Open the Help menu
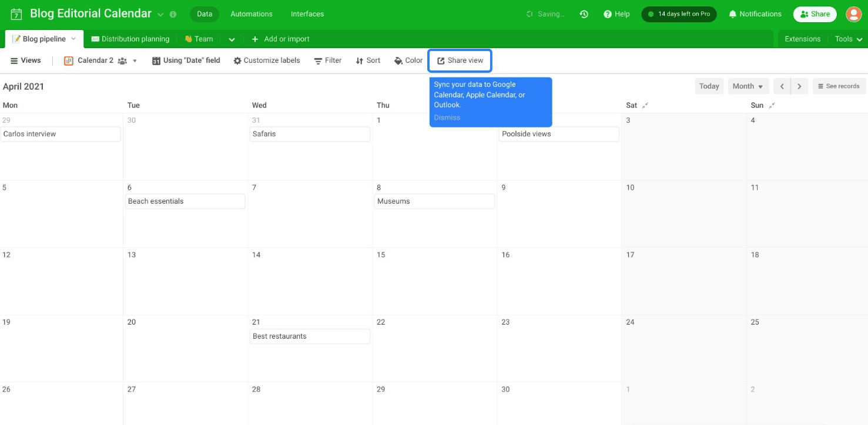This screenshot has width=868, height=425. point(616,14)
